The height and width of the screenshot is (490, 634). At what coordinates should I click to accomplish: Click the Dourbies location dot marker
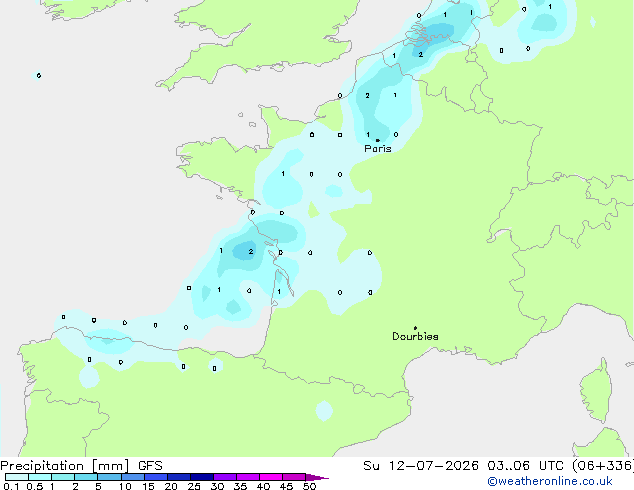coord(415,328)
